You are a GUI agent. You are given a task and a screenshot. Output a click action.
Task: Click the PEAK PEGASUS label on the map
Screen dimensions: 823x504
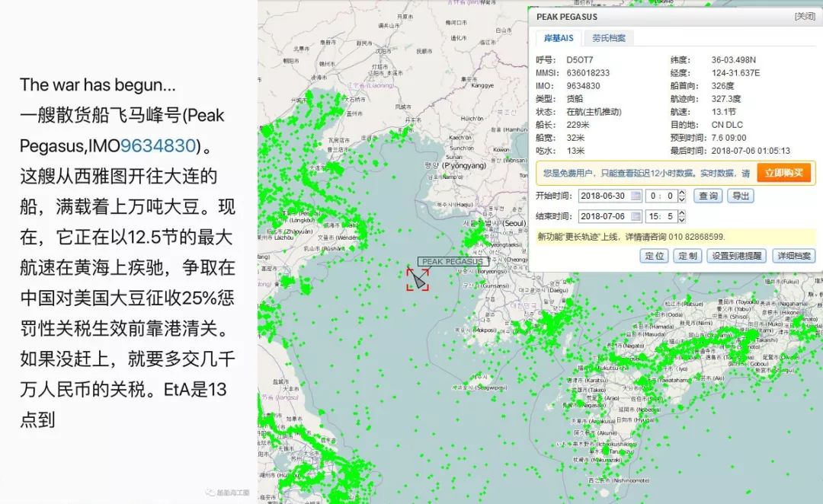pyautogui.click(x=453, y=261)
